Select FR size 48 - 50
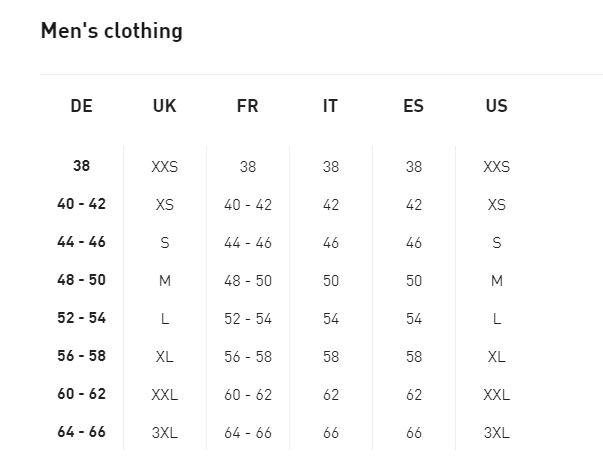Screen dimensions: 603x471 point(248,281)
